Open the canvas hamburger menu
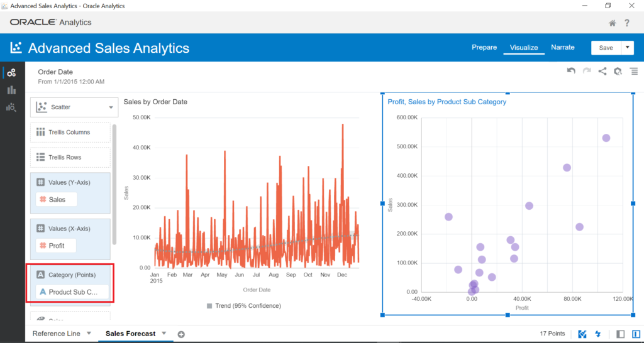 [x=634, y=71]
